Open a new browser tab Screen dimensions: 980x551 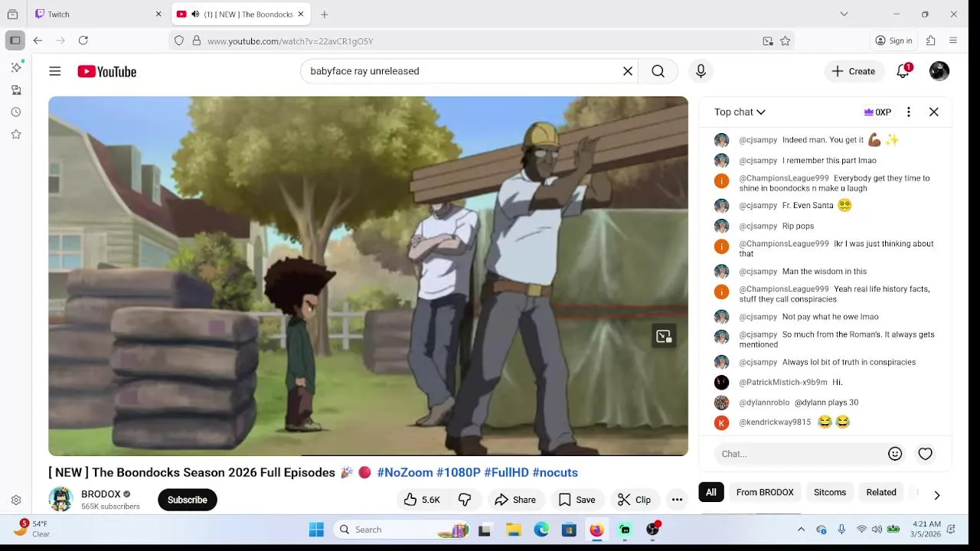325,14
